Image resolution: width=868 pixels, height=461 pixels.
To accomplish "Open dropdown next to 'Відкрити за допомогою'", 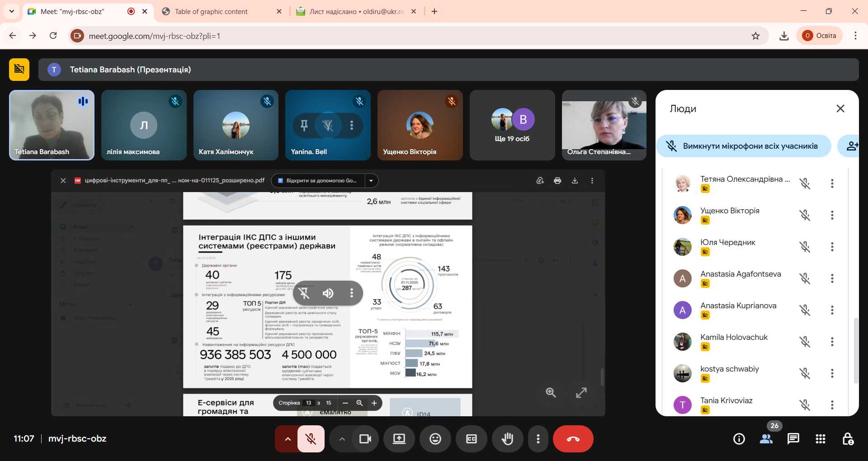I will [x=371, y=181].
